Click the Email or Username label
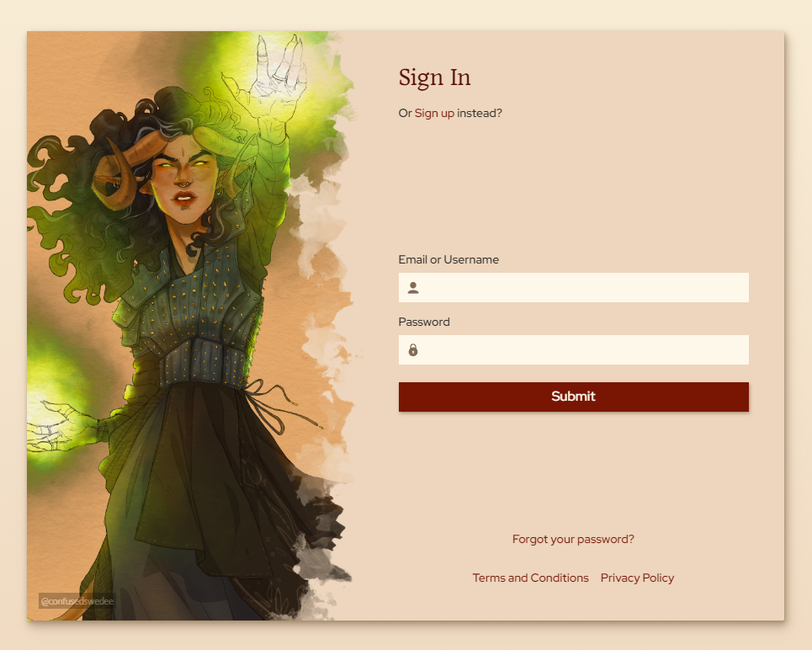The image size is (812, 650). tap(448, 259)
